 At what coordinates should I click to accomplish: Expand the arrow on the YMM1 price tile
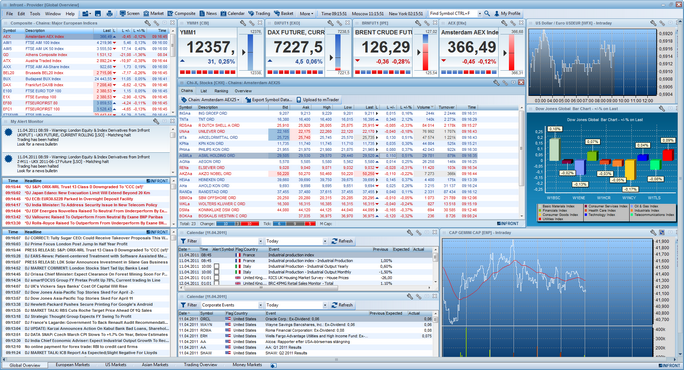243,52
